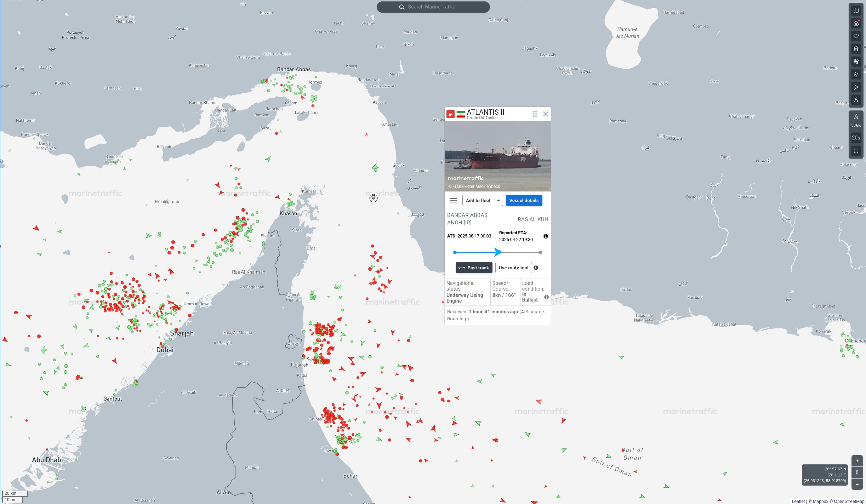Toggle the 336K vessel count display
Viewport: 866px width, 504px height.
pyautogui.click(x=856, y=120)
